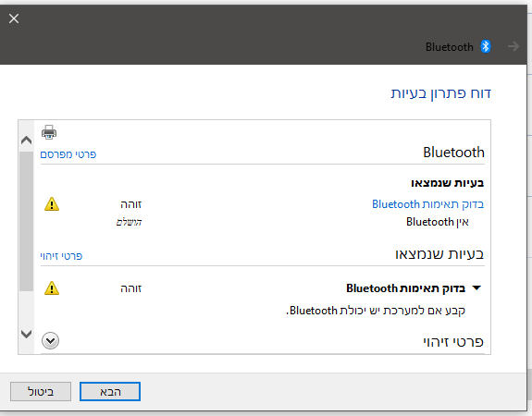
Task: Click זוהה status beside the blue Bluetooth link
Action: 131,204
